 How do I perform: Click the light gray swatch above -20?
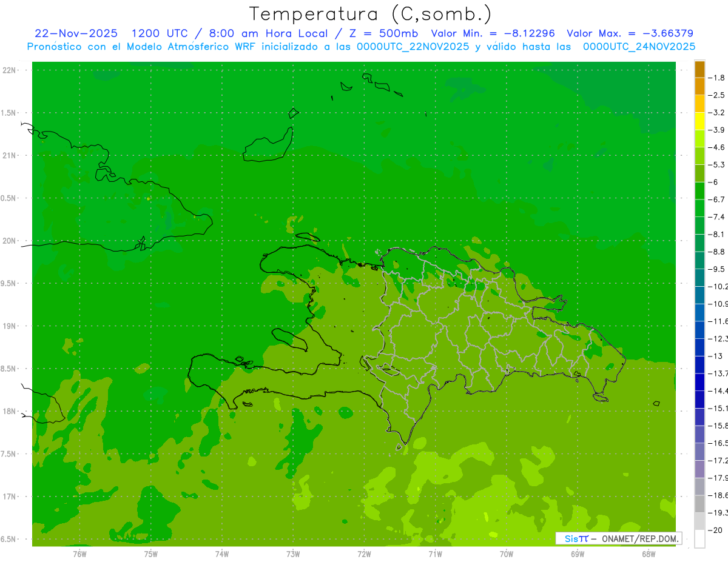(699, 521)
